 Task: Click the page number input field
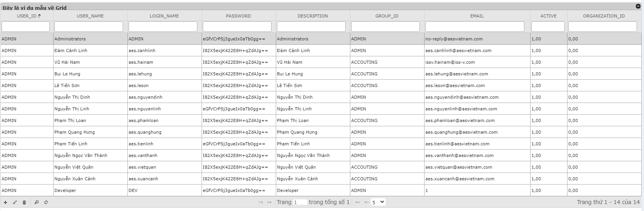pos(300,202)
